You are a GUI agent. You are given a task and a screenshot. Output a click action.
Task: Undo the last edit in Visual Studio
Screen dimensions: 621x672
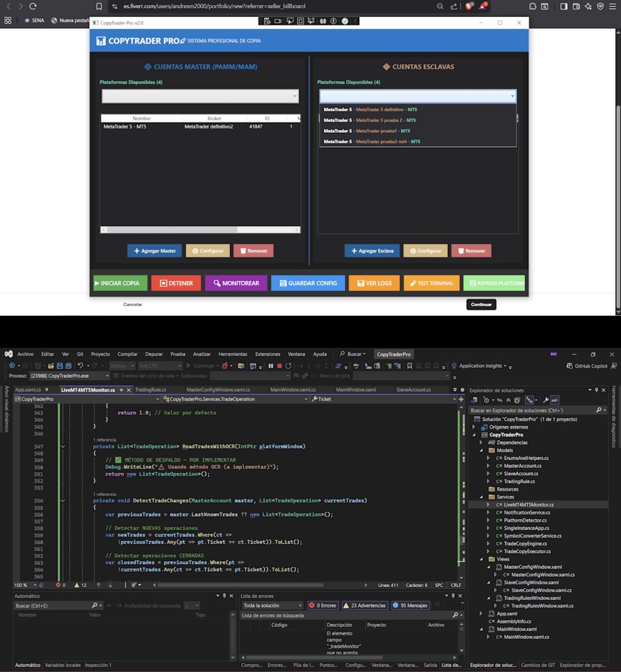click(81, 366)
